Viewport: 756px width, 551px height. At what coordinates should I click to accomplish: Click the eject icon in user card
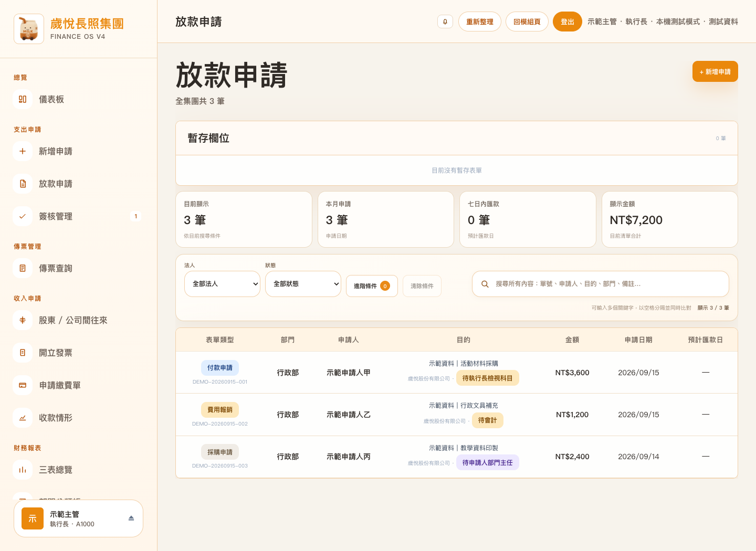click(131, 518)
